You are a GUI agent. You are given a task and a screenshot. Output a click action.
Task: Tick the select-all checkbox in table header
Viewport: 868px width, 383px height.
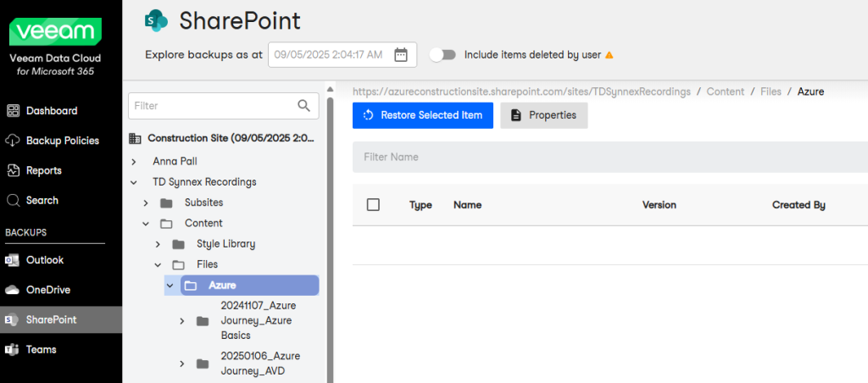click(x=373, y=205)
